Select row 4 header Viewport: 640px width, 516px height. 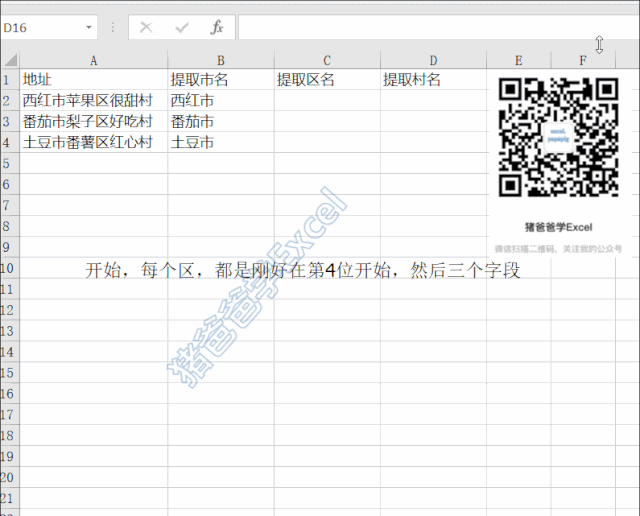10,142
